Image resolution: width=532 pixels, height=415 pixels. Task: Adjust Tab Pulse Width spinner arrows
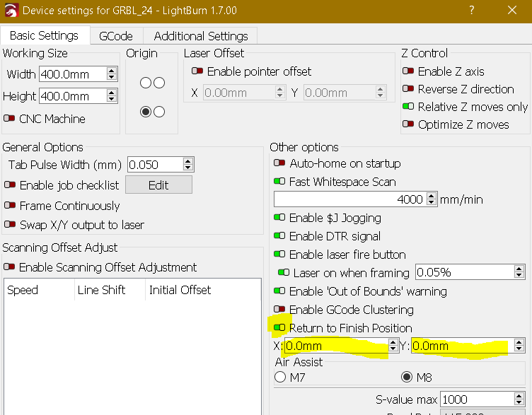(188, 165)
